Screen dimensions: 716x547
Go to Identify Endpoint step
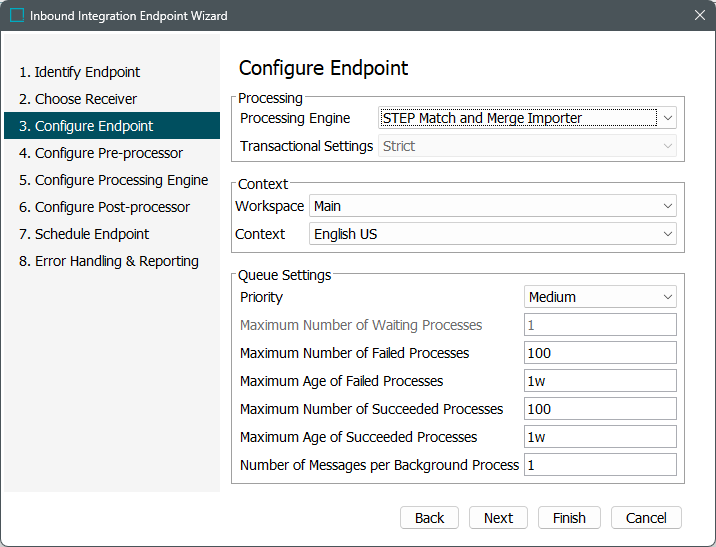pyautogui.click(x=79, y=72)
